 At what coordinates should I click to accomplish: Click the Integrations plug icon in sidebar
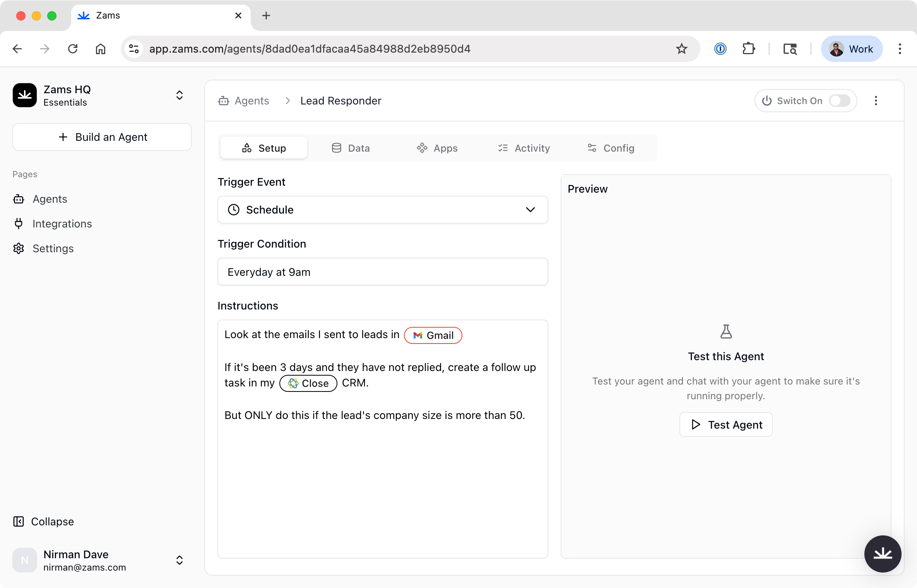point(19,224)
